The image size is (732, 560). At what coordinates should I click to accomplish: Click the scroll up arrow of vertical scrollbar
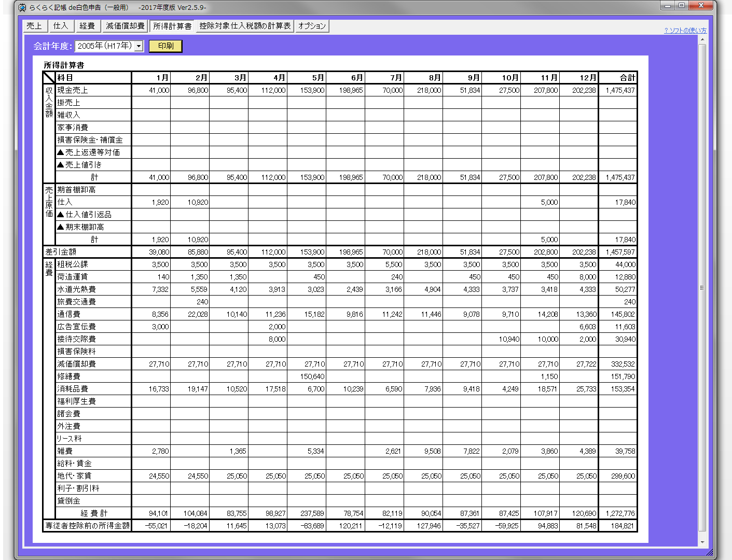(x=702, y=40)
